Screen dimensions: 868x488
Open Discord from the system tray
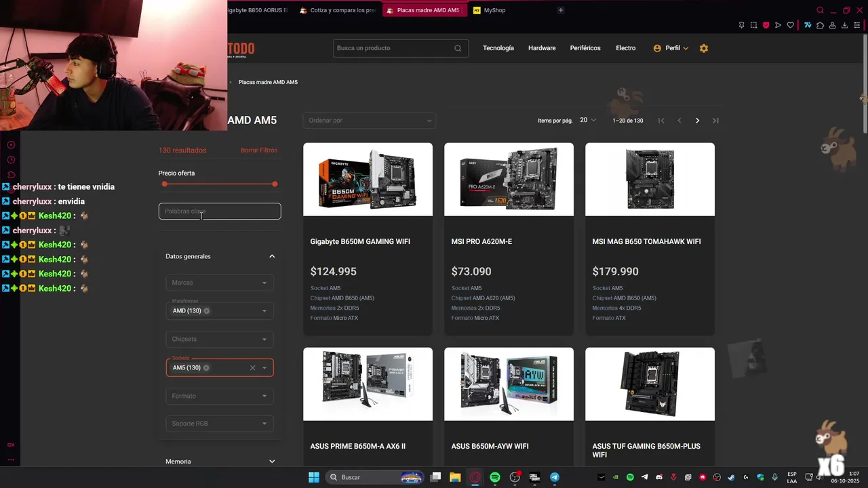point(659,477)
